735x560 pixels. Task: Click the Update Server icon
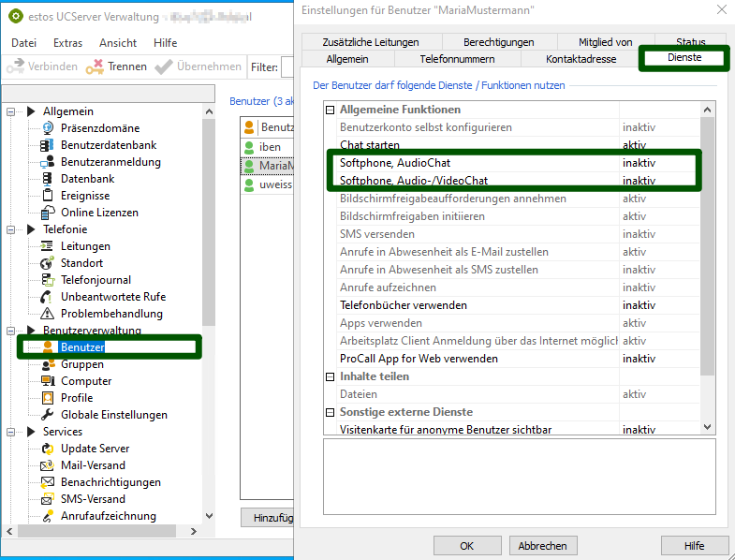(x=47, y=449)
